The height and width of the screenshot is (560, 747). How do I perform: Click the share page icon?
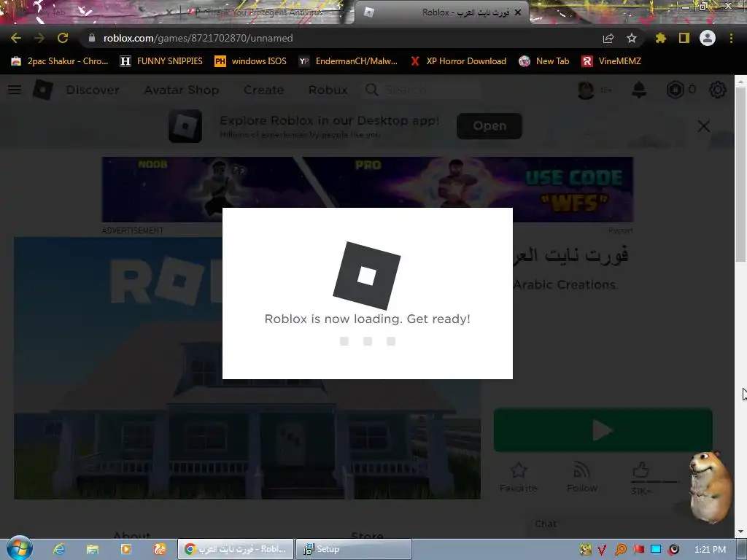coord(608,38)
